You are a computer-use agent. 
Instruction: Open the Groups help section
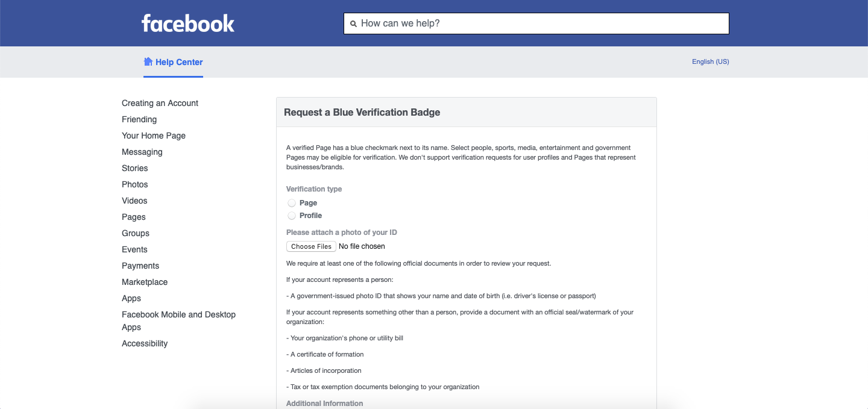coord(135,233)
